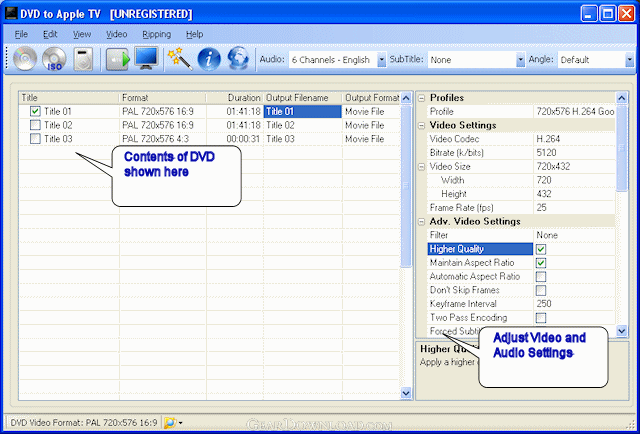
Task: Click DVD Video Format status bar text
Action: pyautogui.click(x=84, y=423)
